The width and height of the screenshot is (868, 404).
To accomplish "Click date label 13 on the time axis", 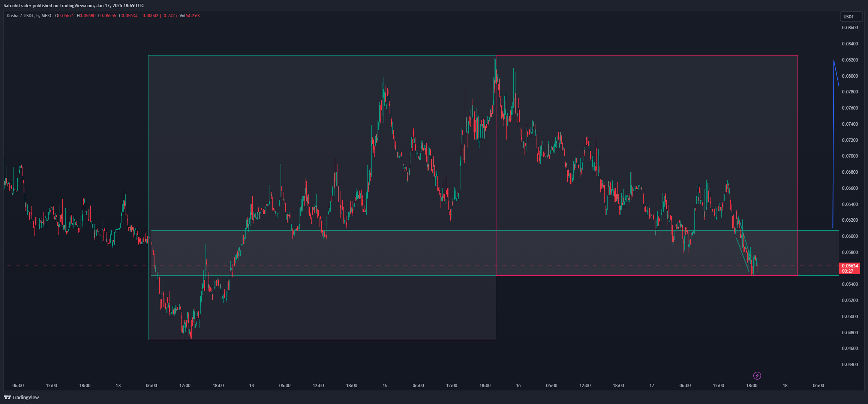I will pyautogui.click(x=118, y=386).
